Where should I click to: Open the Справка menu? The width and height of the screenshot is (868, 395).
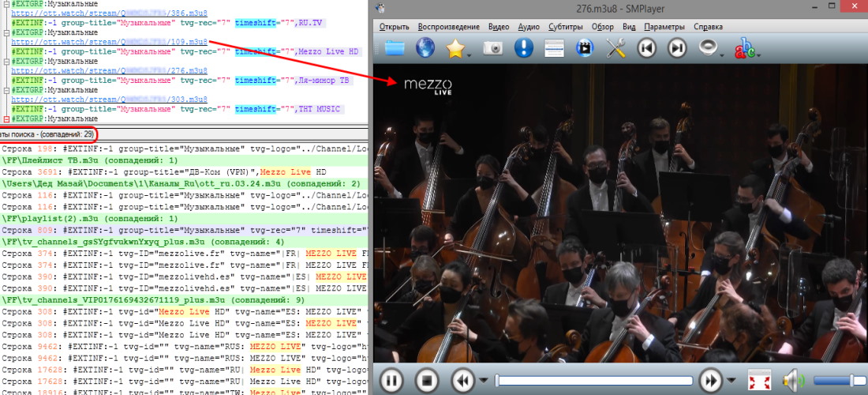pyautogui.click(x=708, y=27)
